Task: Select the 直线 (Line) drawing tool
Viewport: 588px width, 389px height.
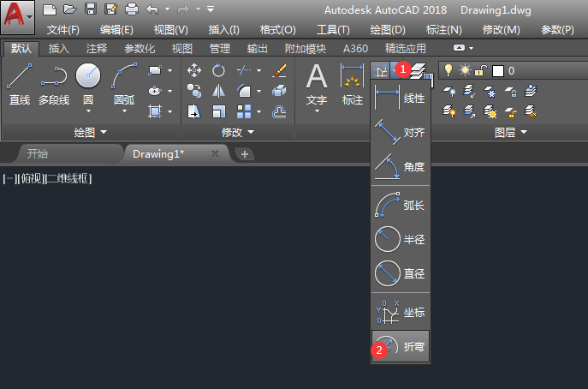Action: [20, 84]
